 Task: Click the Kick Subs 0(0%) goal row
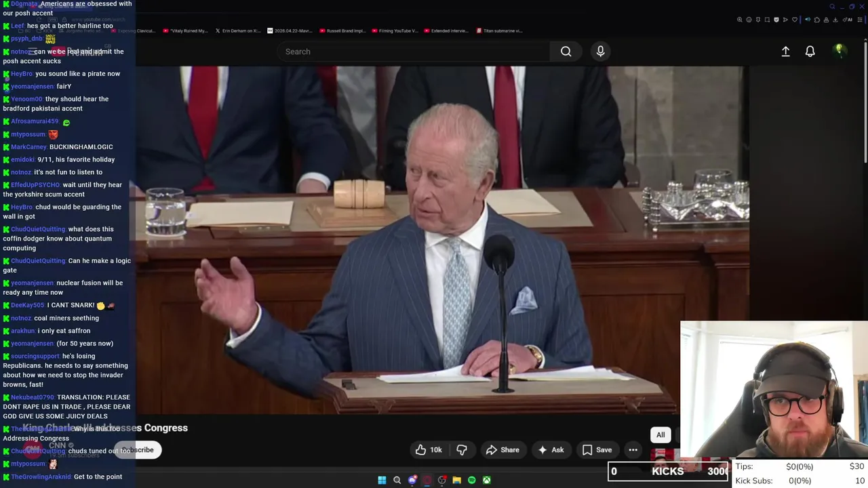800,481
